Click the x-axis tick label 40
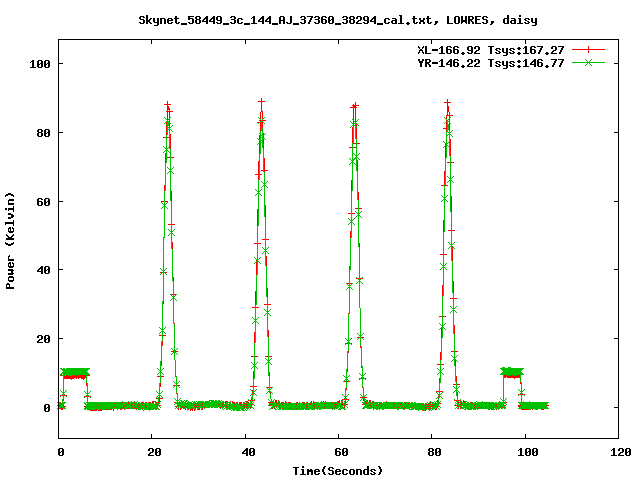The width and height of the screenshot is (640, 480). click(248, 452)
